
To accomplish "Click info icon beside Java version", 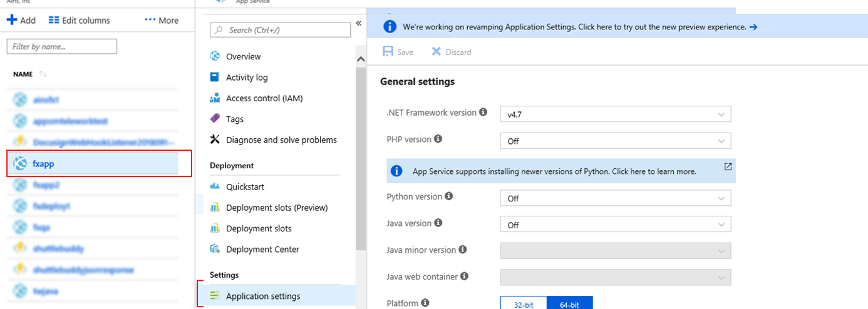I will pos(438,223).
